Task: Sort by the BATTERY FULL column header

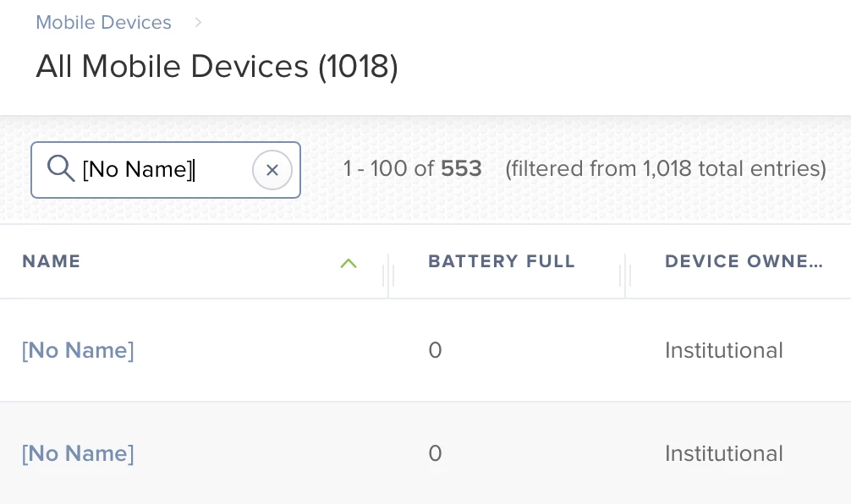Action: [502, 261]
